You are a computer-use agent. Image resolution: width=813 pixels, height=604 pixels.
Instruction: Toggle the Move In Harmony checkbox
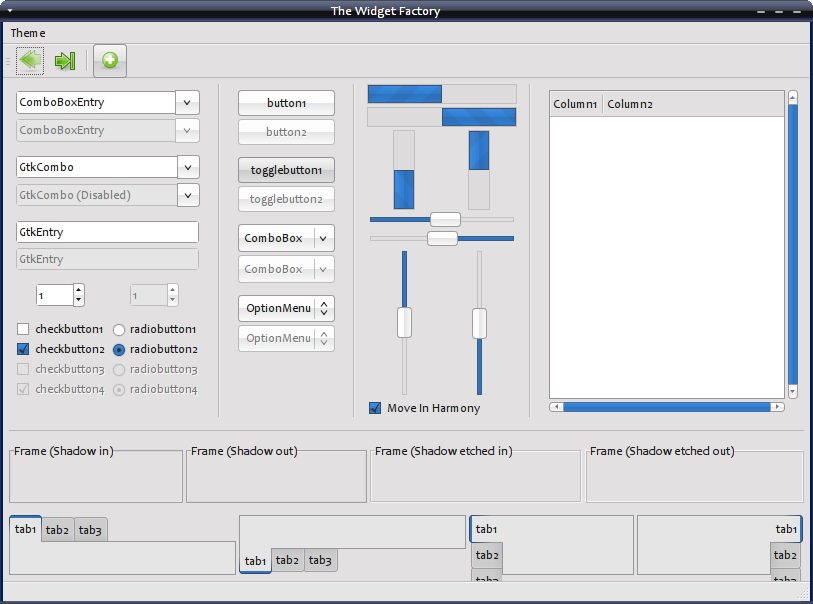(x=375, y=409)
